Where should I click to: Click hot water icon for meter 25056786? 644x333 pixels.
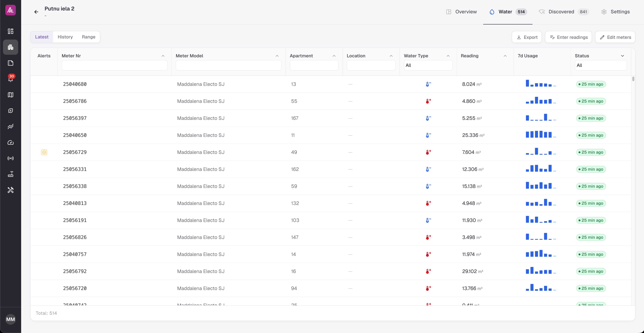(x=428, y=101)
